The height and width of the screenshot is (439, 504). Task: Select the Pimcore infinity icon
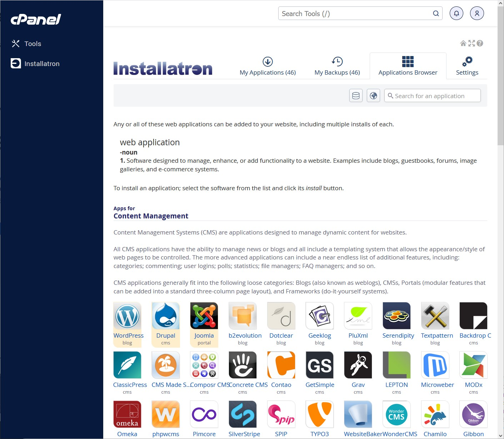[204, 414]
